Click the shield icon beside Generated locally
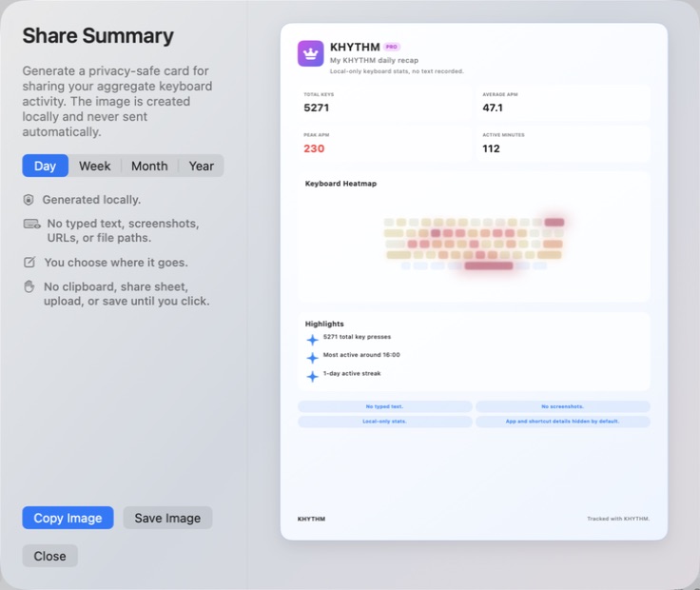Viewport: 700px width, 590px height. 29,200
